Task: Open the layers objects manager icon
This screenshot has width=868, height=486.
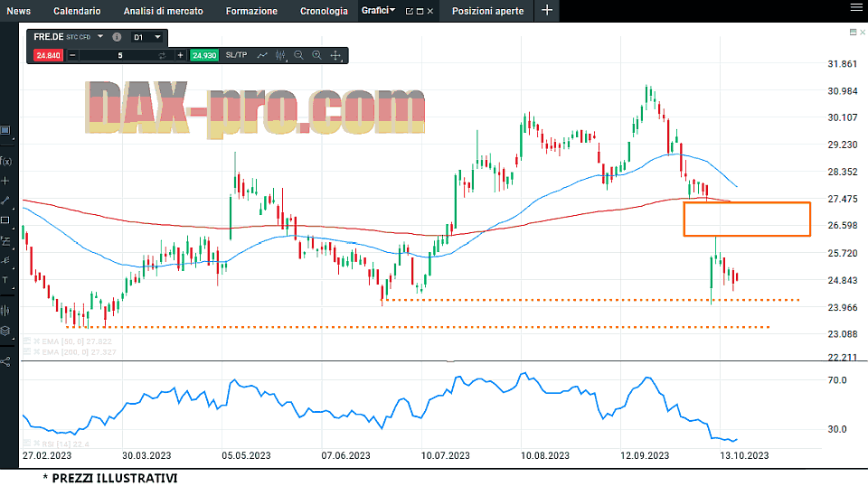Action: 5,331
